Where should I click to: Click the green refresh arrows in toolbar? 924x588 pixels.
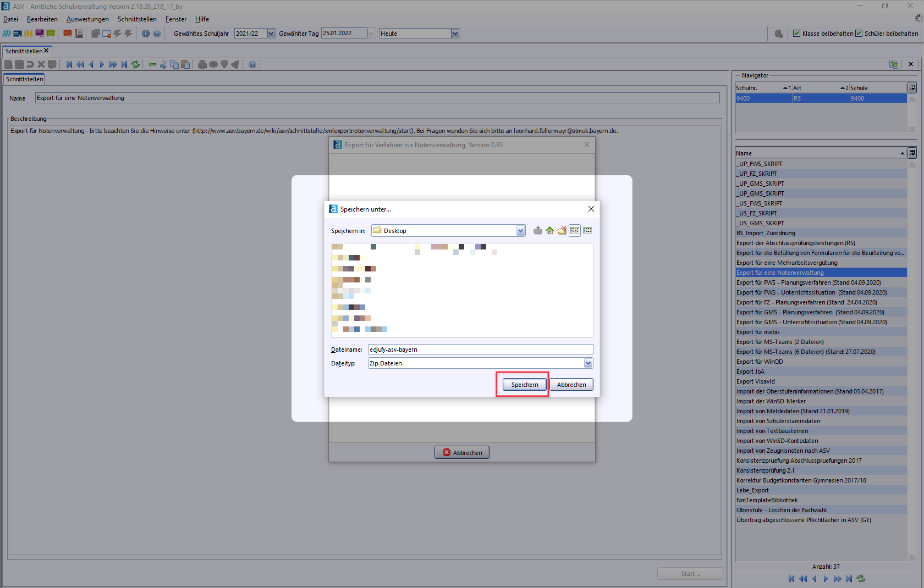point(135,65)
